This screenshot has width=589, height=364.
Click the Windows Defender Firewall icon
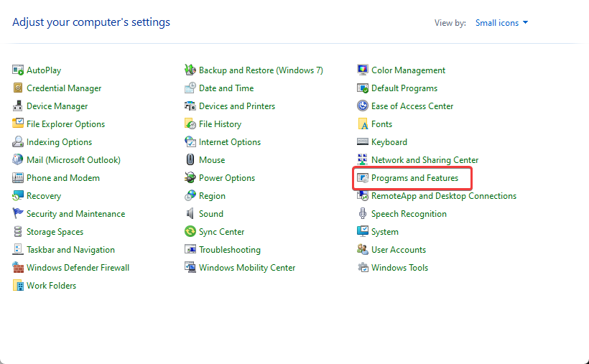click(x=18, y=268)
